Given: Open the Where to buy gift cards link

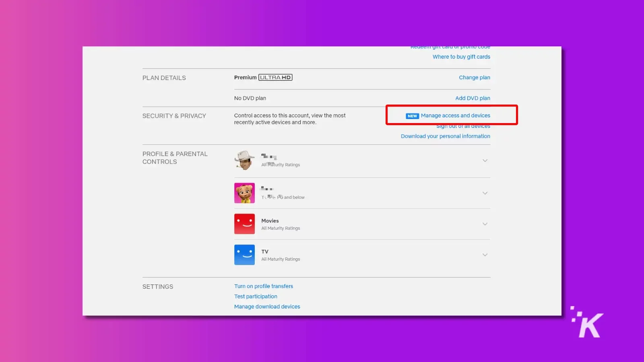Looking at the screenshot, I should (x=461, y=57).
